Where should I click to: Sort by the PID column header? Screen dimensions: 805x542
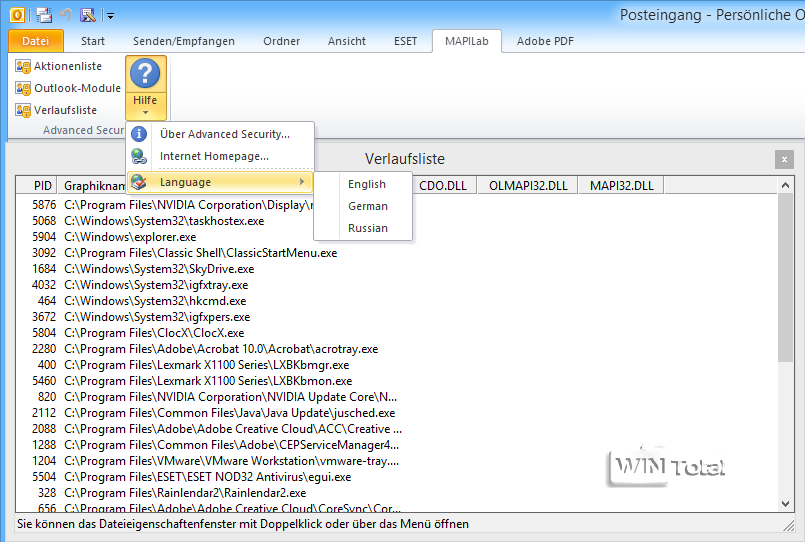pos(37,186)
